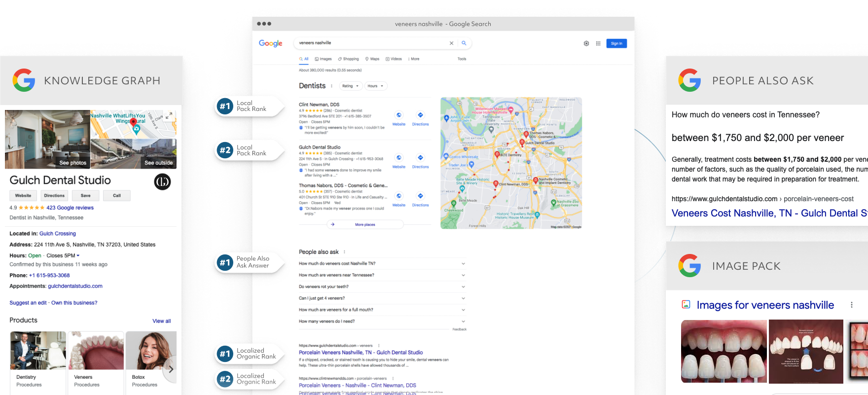Click the Knowledge Graph Google G logo

24,80
